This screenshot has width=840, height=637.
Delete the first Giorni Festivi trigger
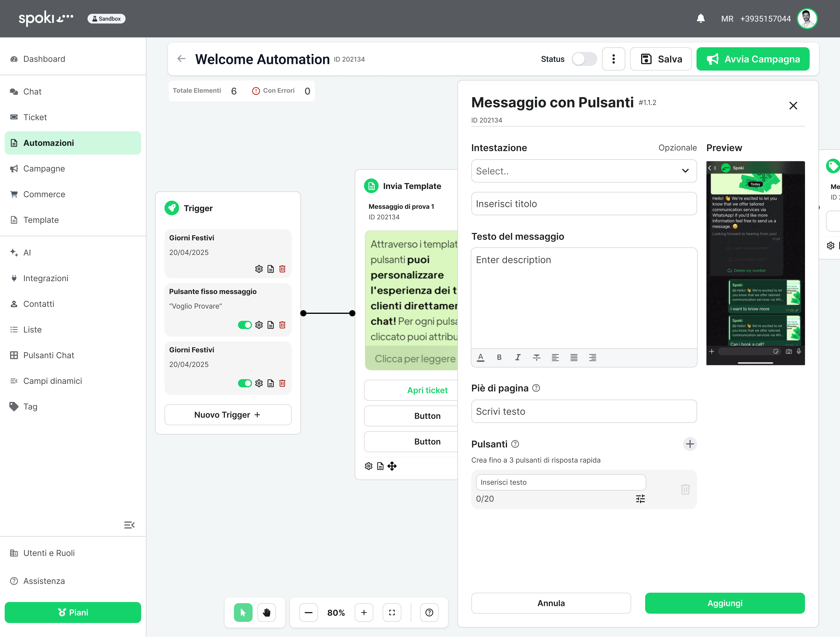(x=282, y=269)
